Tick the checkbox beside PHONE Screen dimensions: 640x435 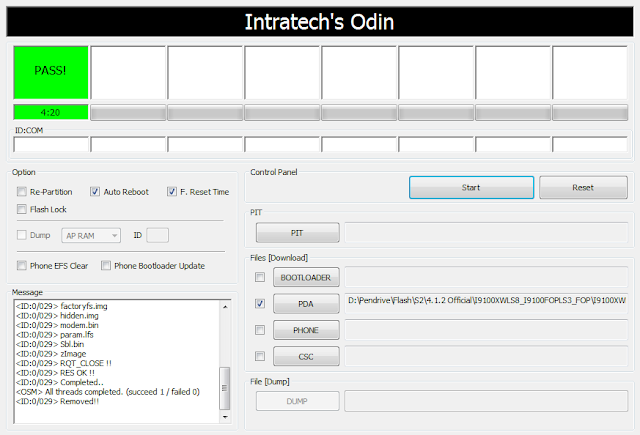coord(260,330)
